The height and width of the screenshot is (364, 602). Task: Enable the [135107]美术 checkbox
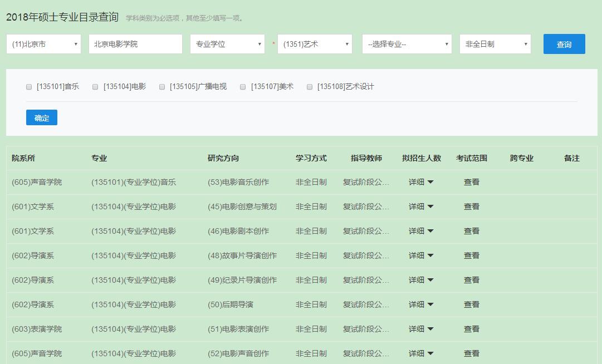point(242,86)
